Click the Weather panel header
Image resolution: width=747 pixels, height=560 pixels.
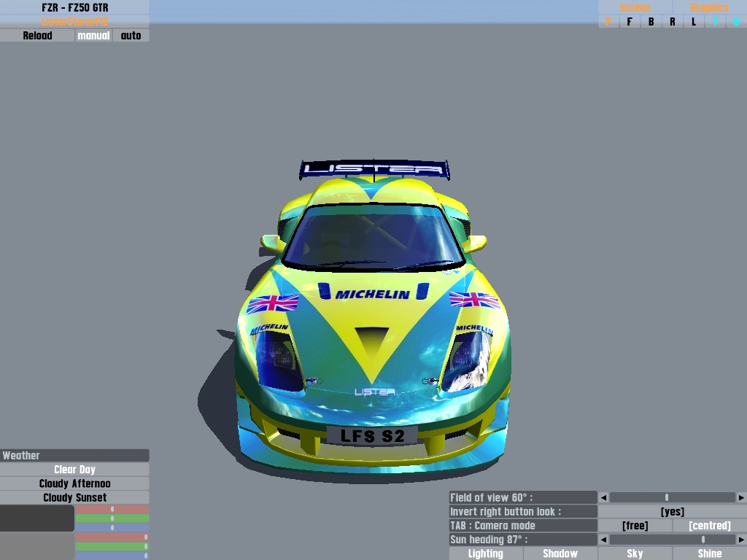coord(75,455)
